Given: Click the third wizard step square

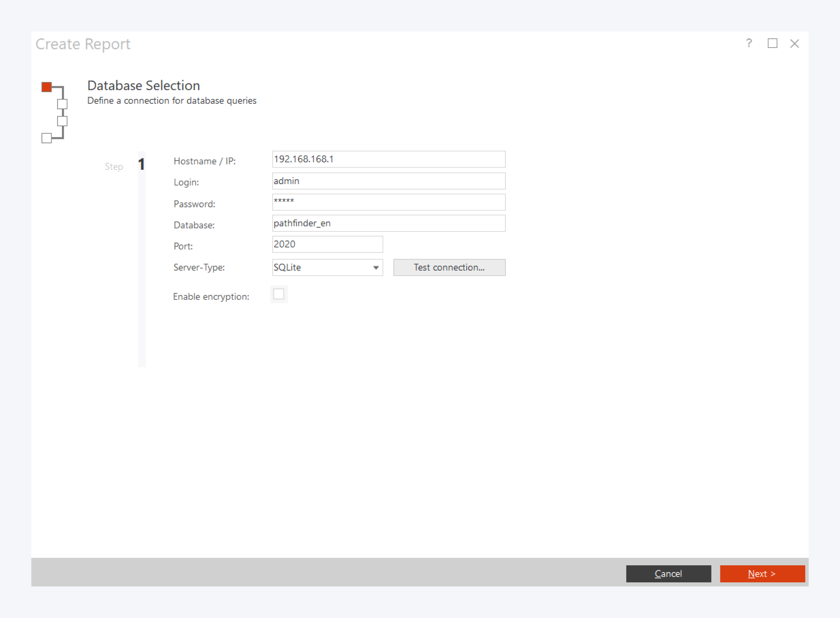Looking at the screenshot, I should pyautogui.click(x=62, y=121).
